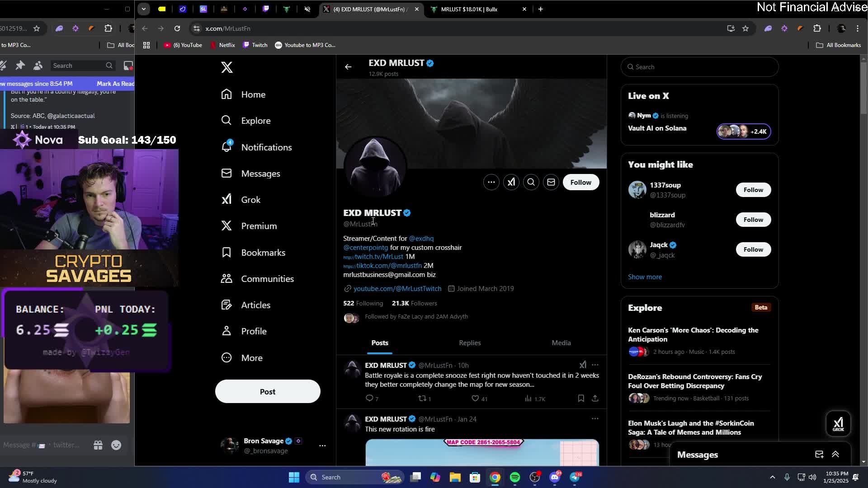The image size is (868, 488).
Task: Bookmark the Battle royale post
Action: [x=581, y=399]
